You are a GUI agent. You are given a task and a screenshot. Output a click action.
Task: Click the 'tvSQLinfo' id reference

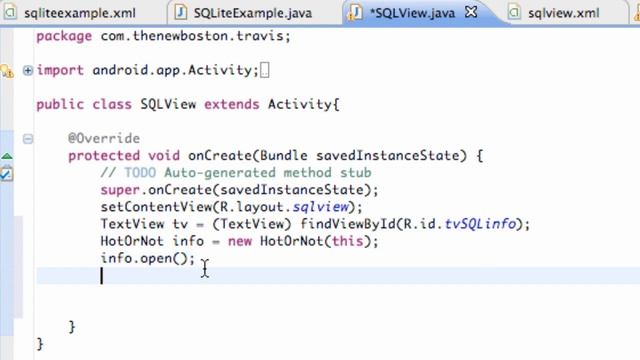coord(480,224)
